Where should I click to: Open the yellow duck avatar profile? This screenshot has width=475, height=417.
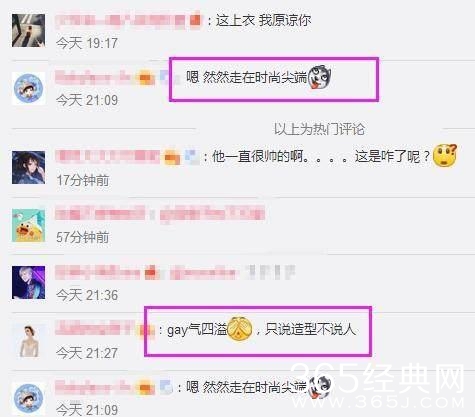click(28, 225)
